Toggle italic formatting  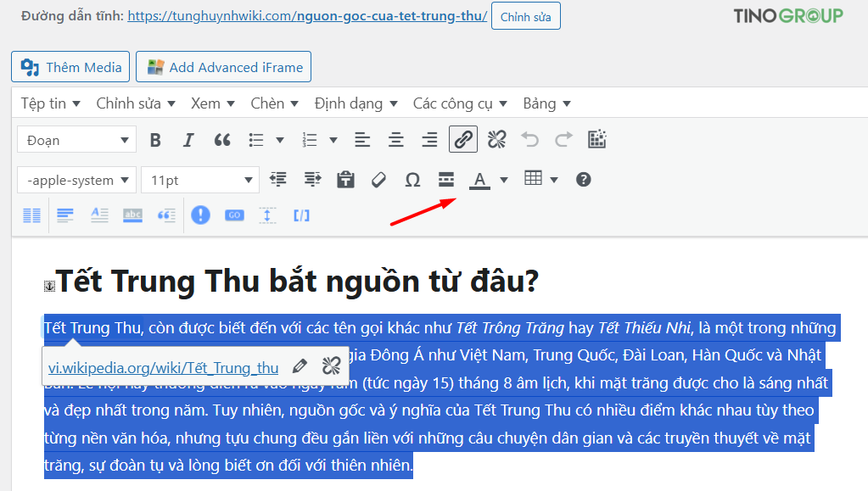coord(188,140)
